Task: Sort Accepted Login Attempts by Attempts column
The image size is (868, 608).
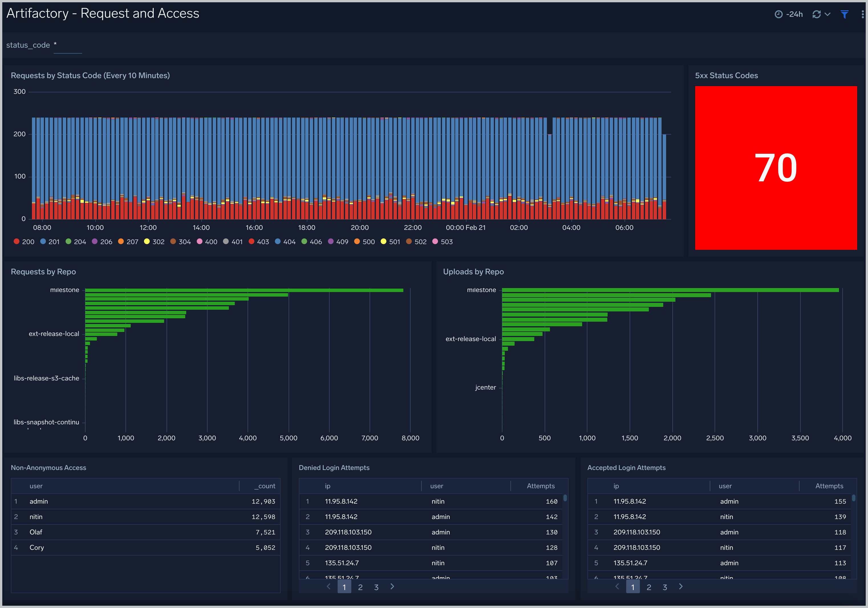Action: 829,486
